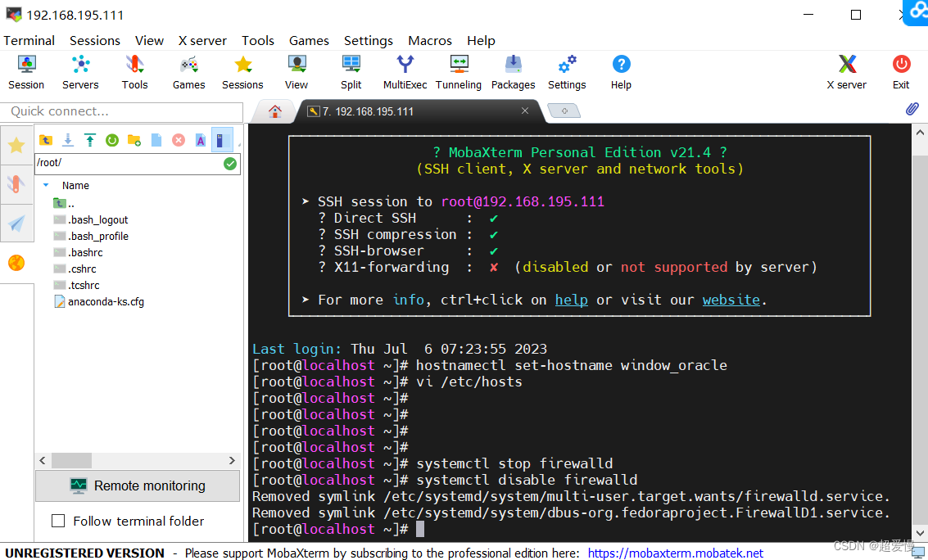Open the Servers toolbar icon
928x560 pixels.
pyautogui.click(x=80, y=72)
